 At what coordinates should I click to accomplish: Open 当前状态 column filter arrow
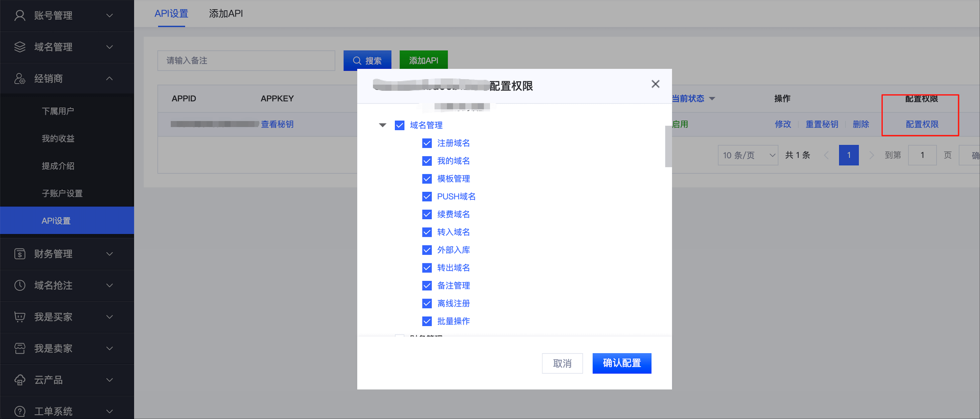(712, 99)
